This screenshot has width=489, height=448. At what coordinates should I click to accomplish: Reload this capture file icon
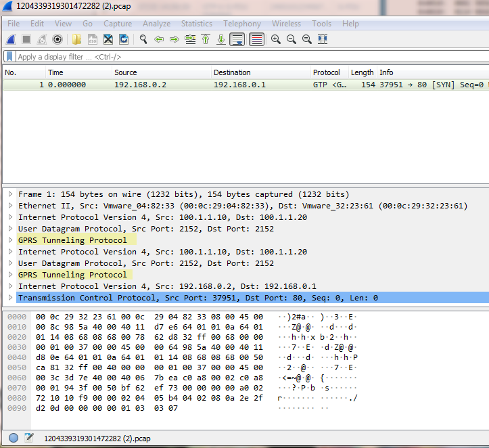[x=124, y=40]
